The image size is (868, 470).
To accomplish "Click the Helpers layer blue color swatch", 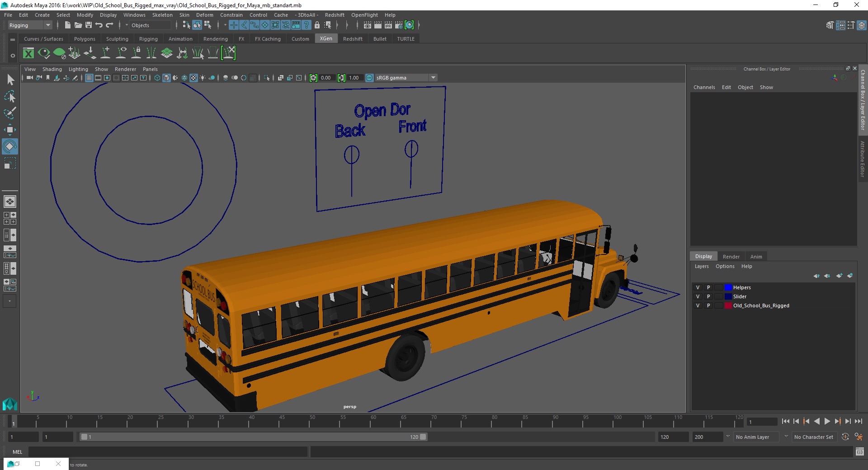I will [x=728, y=287].
